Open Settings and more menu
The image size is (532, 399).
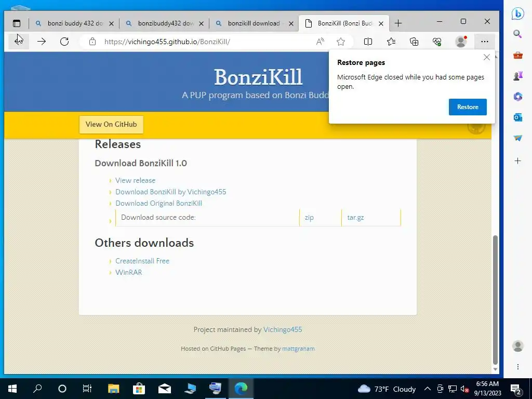tap(485, 42)
